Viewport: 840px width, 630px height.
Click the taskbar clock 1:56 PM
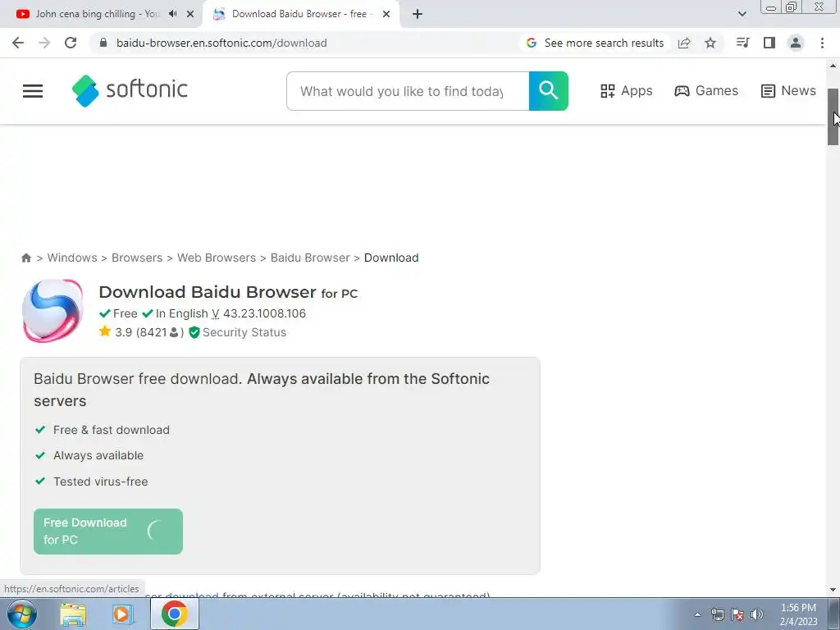click(798, 608)
